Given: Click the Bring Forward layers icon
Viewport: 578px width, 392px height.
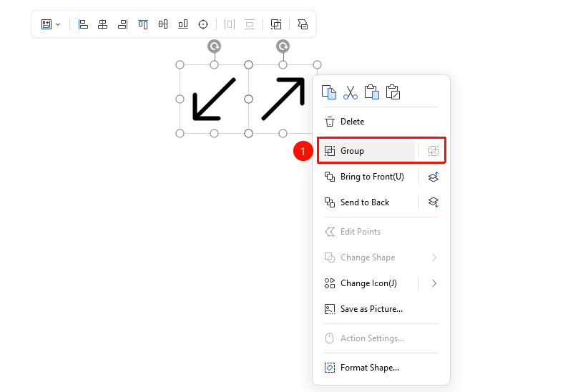Looking at the screenshot, I should coord(433,177).
